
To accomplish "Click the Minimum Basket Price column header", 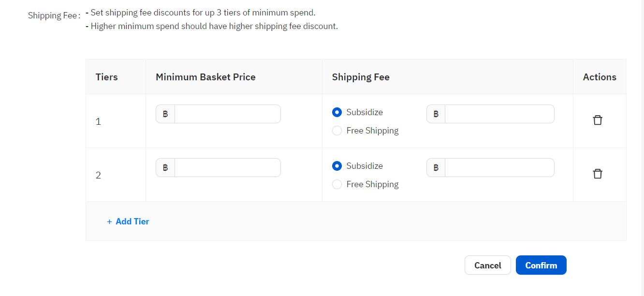I will pyautogui.click(x=205, y=77).
